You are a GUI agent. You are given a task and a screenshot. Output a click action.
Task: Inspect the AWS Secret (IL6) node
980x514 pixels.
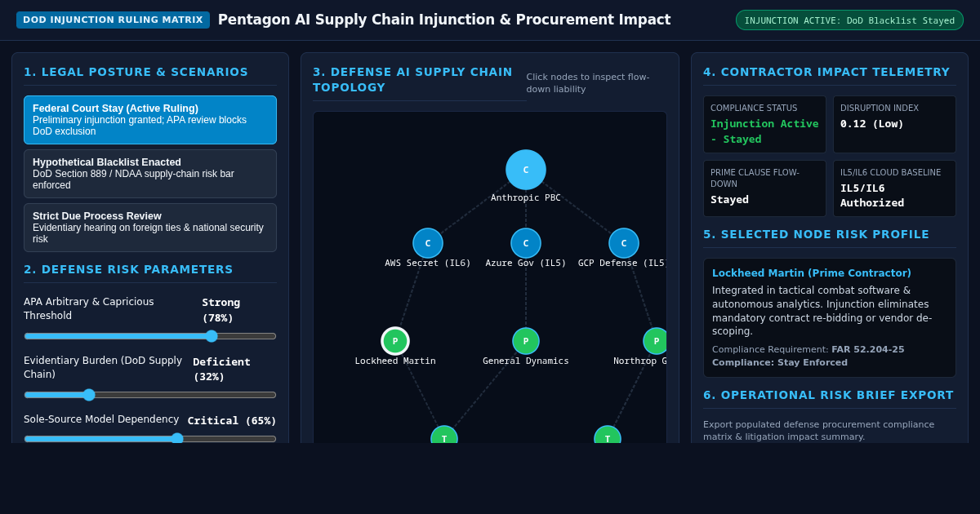428,243
